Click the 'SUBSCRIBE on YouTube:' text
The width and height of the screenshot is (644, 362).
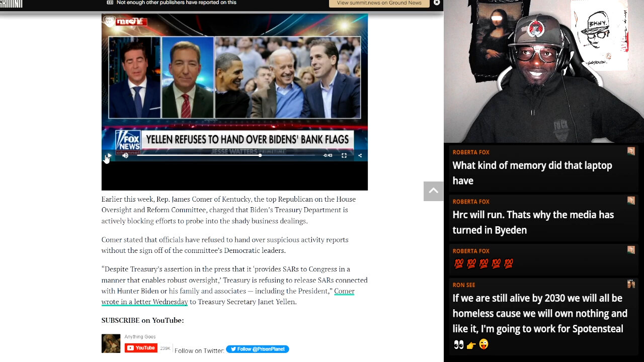(x=142, y=320)
